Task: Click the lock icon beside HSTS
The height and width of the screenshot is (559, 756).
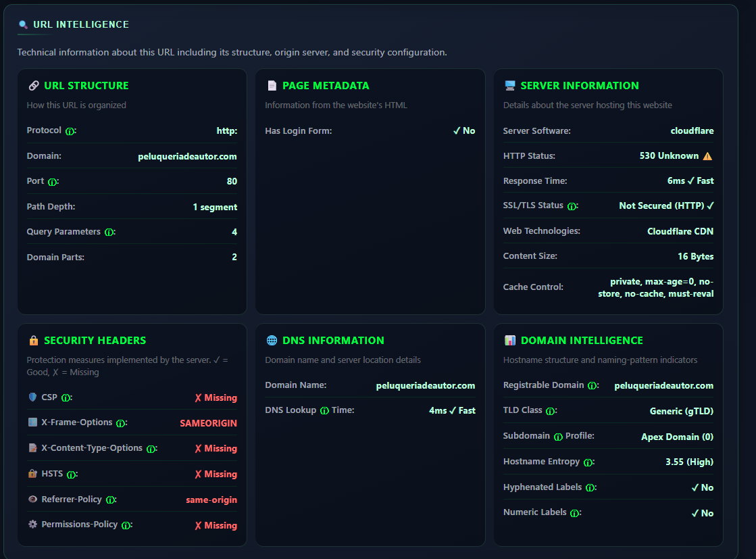Action: 31,474
